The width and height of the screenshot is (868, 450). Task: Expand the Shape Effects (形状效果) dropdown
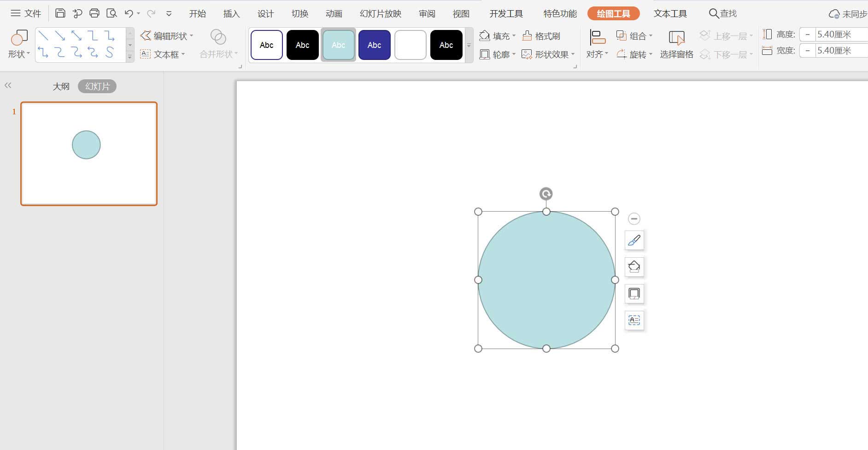click(573, 54)
